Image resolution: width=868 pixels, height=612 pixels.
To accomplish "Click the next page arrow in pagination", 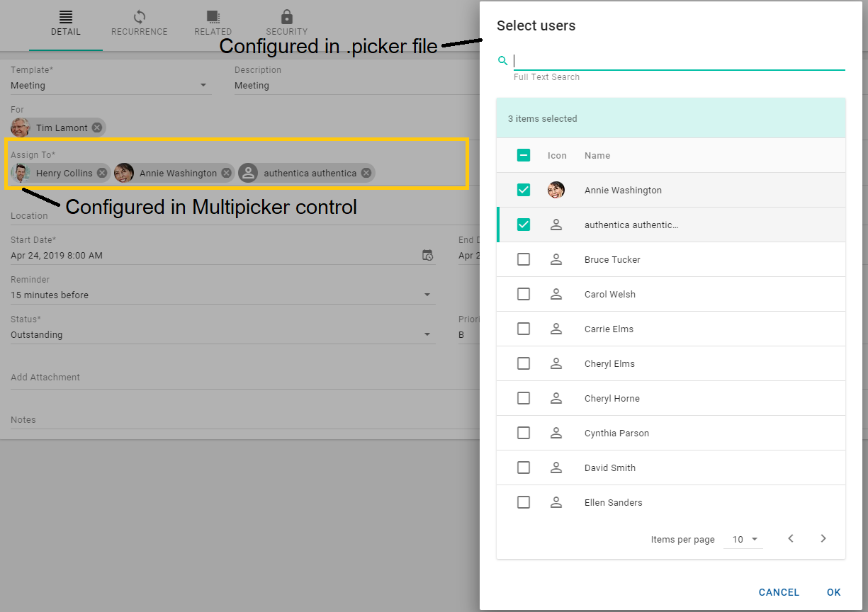I will [823, 538].
